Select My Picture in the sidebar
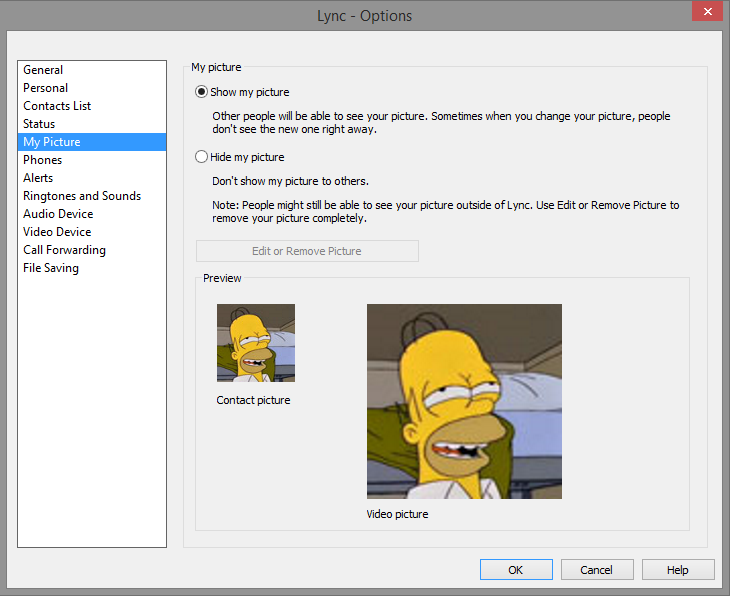This screenshot has height=596, width=730. pyautogui.click(x=92, y=142)
